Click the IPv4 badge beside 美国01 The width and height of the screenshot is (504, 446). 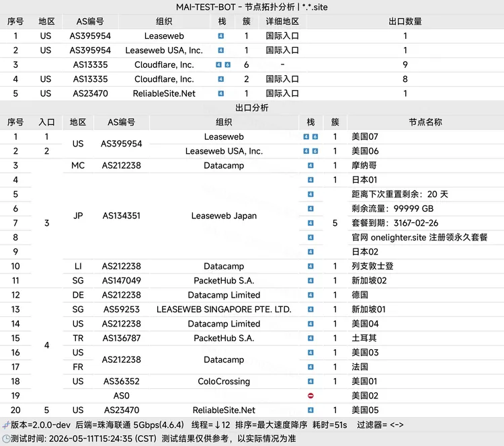tap(310, 382)
